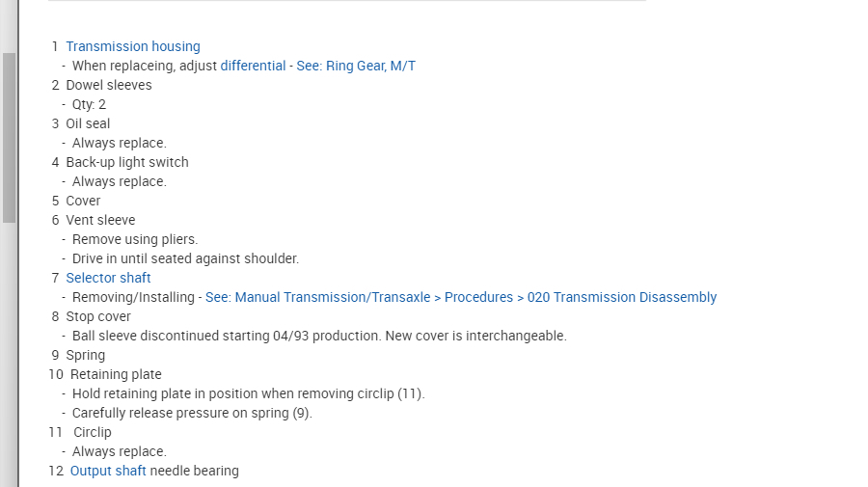This screenshot has width=868, height=487.
Task: Click the Oil seal item text
Action: 88,123
